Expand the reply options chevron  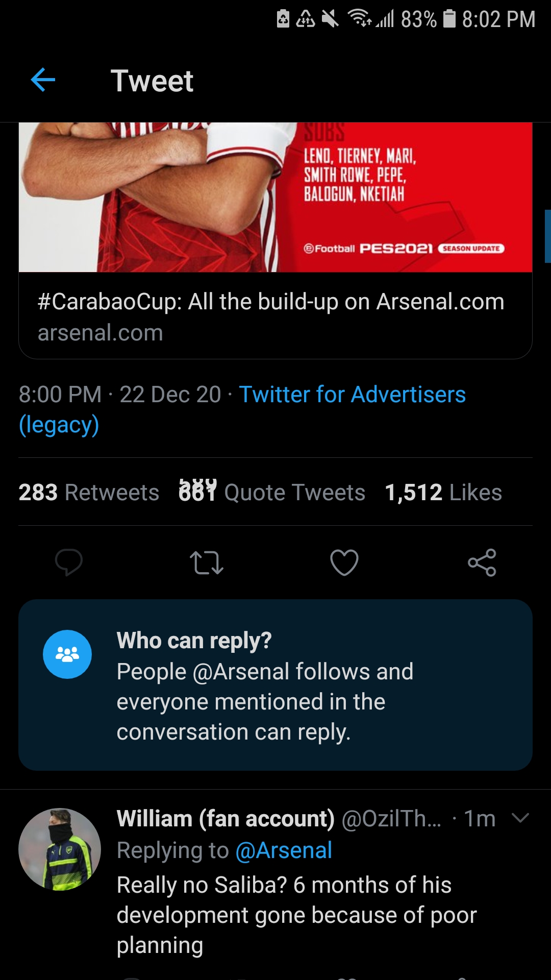point(520,818)
